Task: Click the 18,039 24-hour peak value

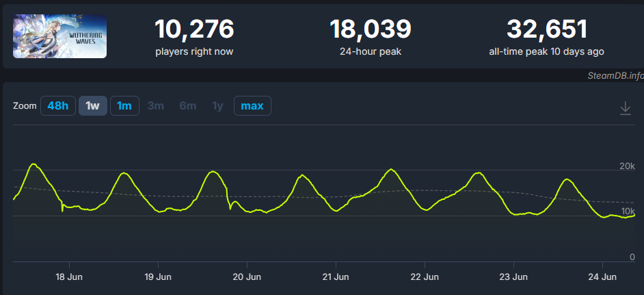Action: tap(371, 29)
